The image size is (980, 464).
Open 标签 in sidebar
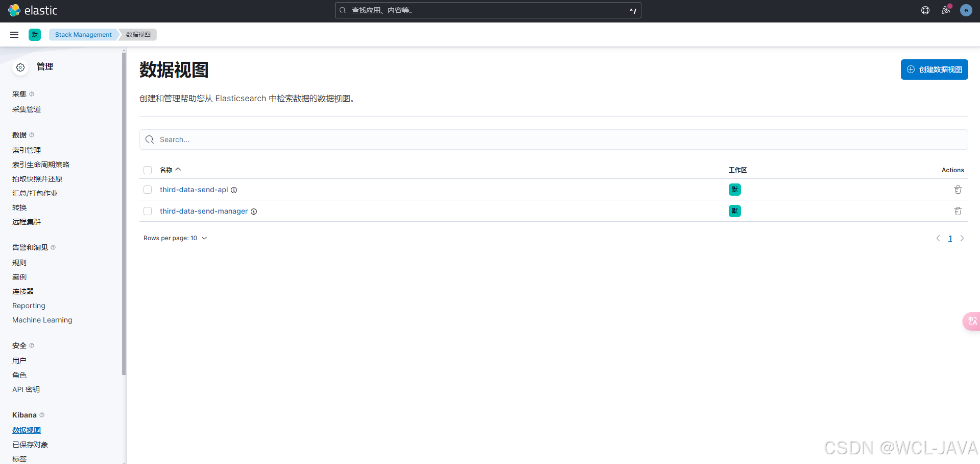[19, 459]
